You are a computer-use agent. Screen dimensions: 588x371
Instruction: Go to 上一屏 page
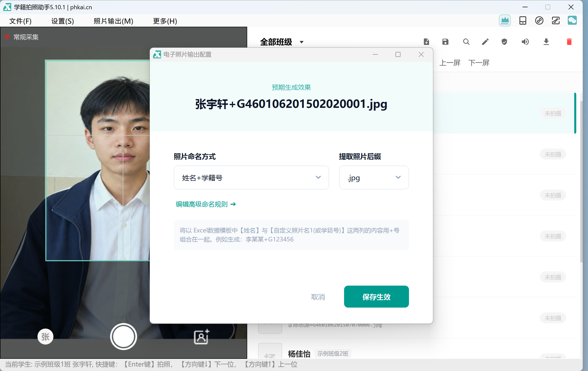tap(450, 63)
